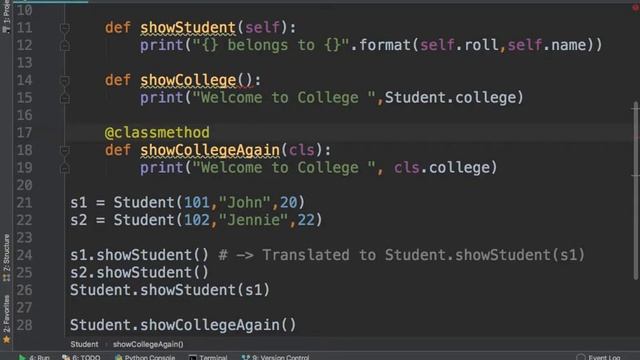
Task: Click self.name argument on line 12
Action: [x=547, y=45]
